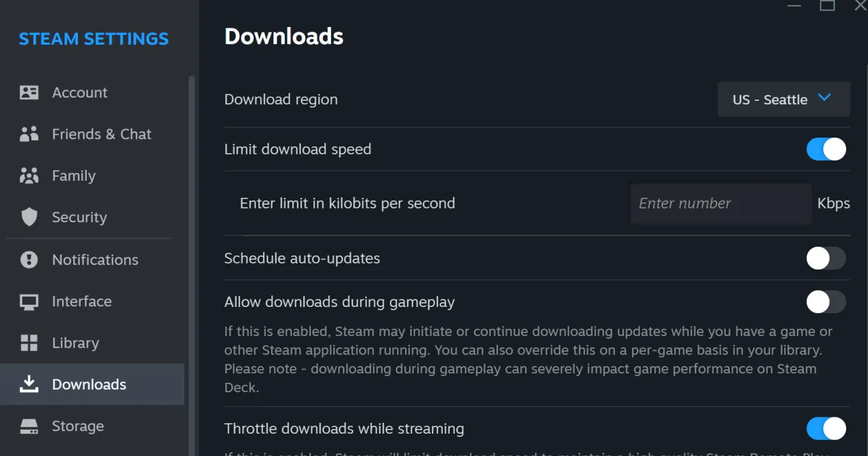Switch to the Downloads settings section
The height and width of the screenshot is (456, 868).
(89, 384)
